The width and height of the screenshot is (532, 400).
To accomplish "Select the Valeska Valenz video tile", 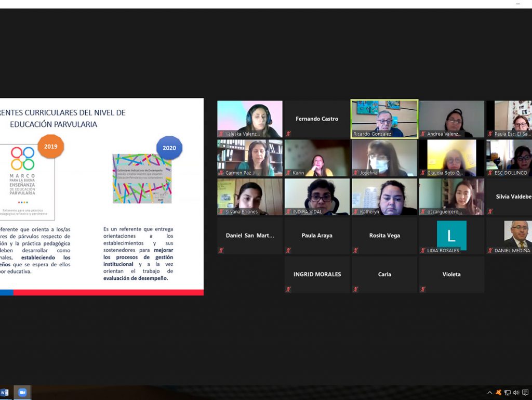I will click(250, 119).
